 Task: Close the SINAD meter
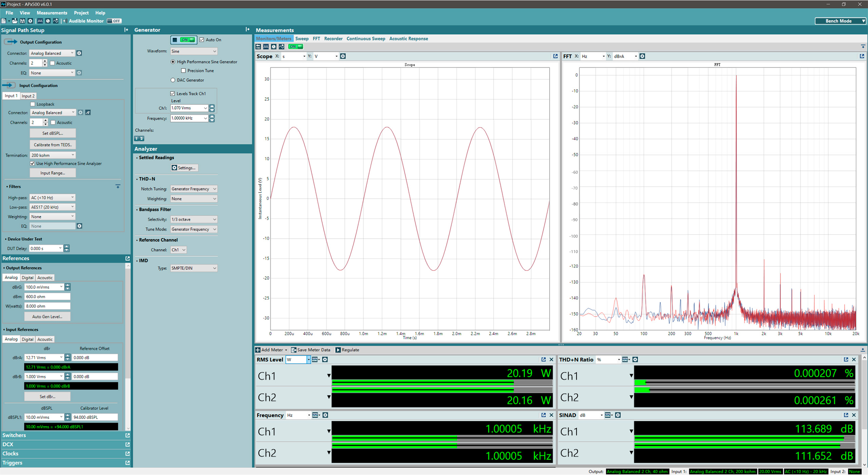(854, 415)
